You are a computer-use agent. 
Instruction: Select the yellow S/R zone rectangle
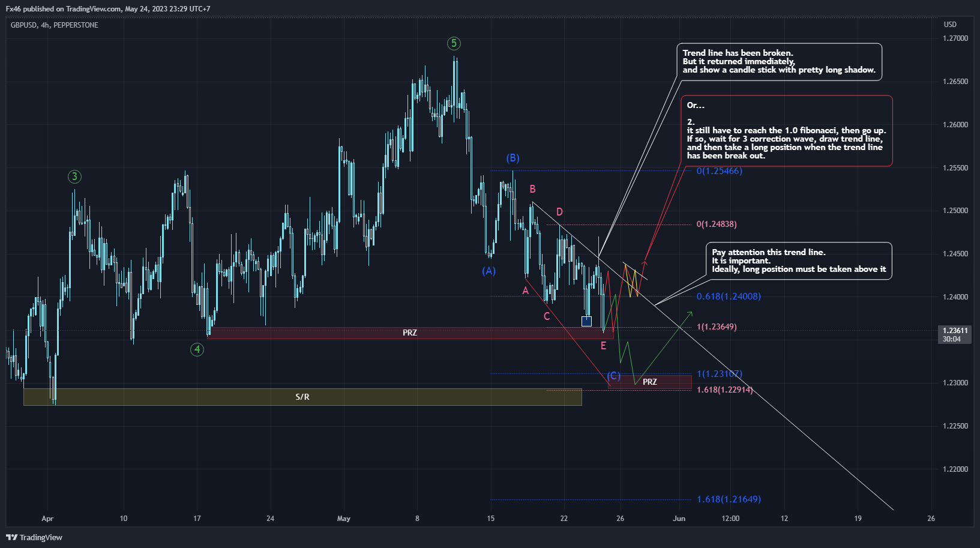[302, 397]
